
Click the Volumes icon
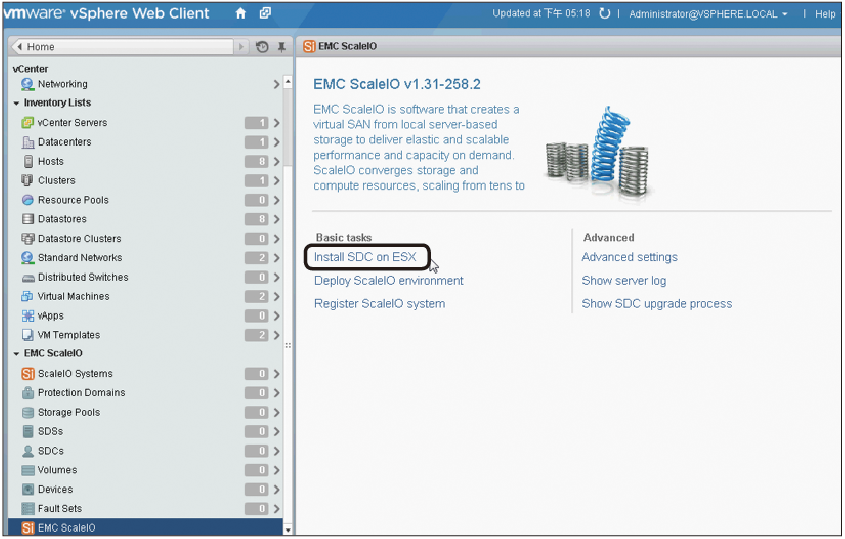(x=28, y=470)
